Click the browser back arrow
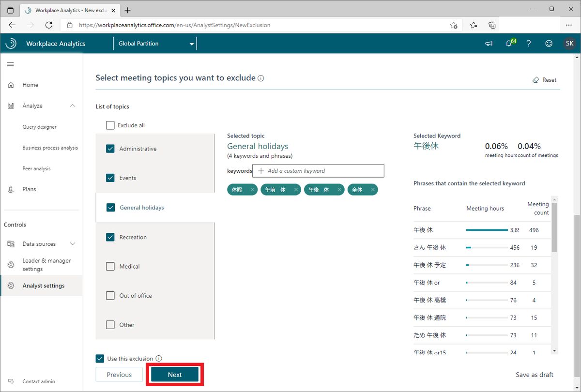581x392 pixels. (12, 25)
